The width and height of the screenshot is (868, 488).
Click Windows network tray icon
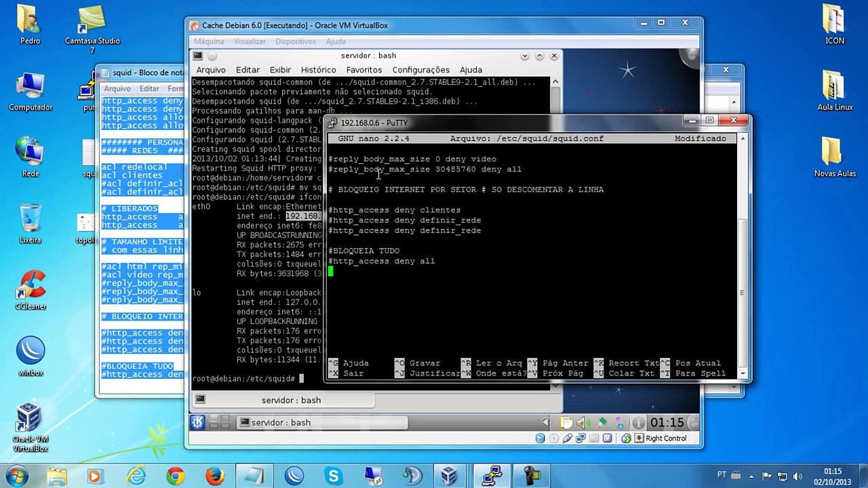pos(783,476)
